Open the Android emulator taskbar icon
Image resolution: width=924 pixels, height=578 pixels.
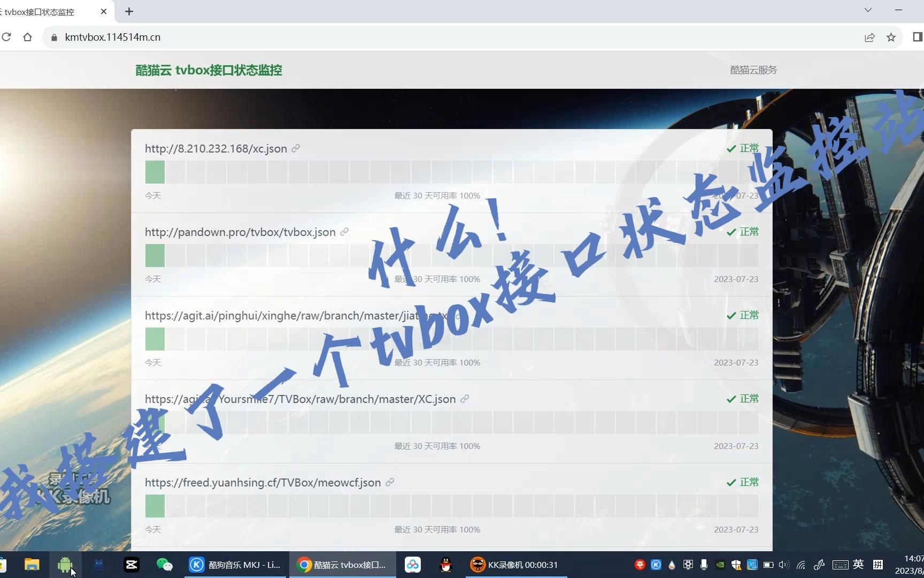pyautogui.click(x=65, y=565)
